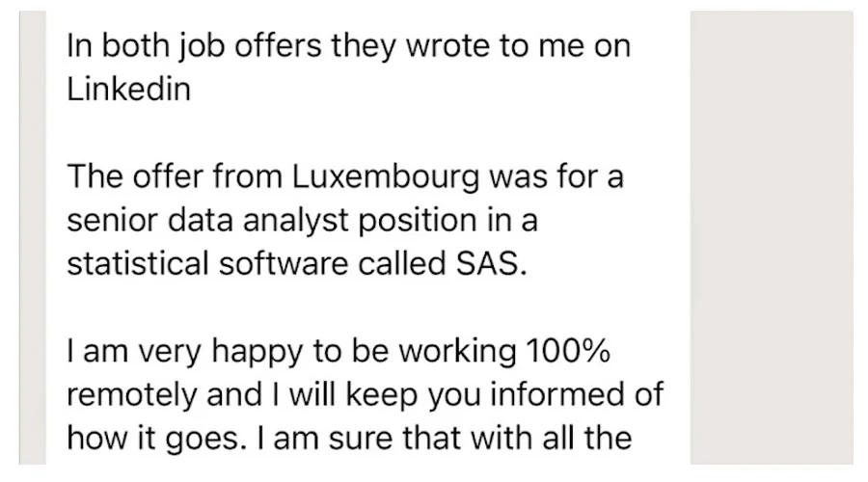Click the word "Linkedin" in the message
Screen dimensions: 868x482
pyautogui.click(x=128, y=89)
